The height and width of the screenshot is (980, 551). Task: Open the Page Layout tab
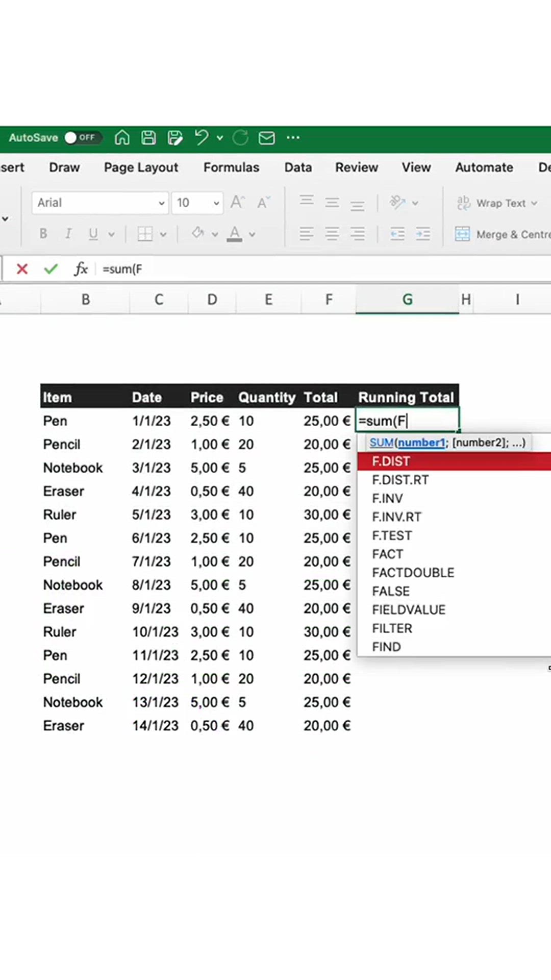tap(141, 167)
